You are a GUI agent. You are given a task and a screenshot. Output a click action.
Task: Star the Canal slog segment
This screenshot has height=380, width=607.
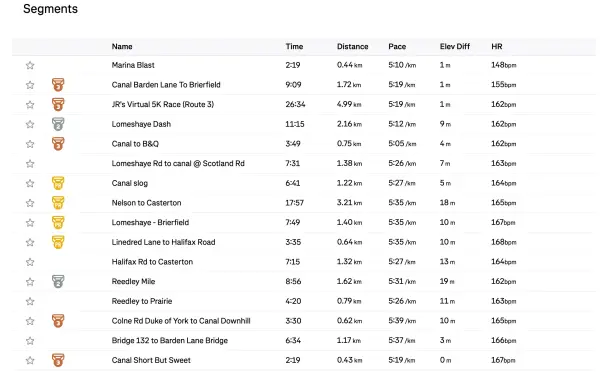pyautogui.click(x=30, y=183)
